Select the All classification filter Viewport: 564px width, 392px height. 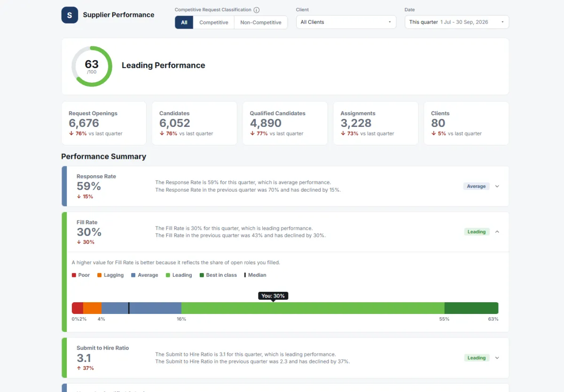pos(184,23)
